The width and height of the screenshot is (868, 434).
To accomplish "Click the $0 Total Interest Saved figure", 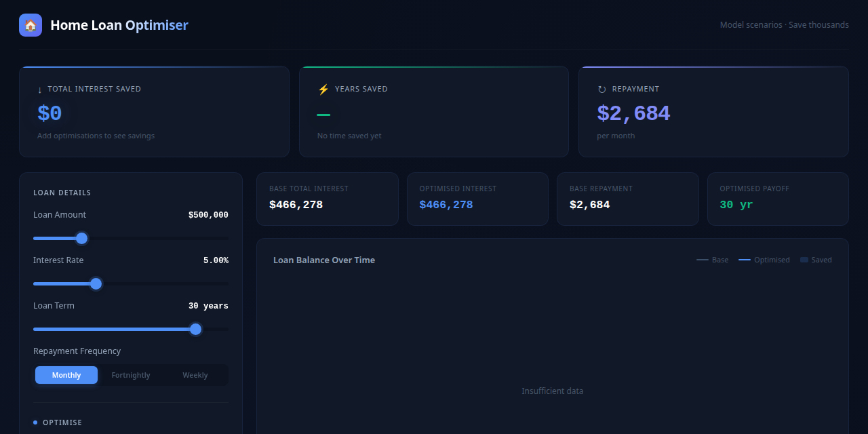I will 50,113.
